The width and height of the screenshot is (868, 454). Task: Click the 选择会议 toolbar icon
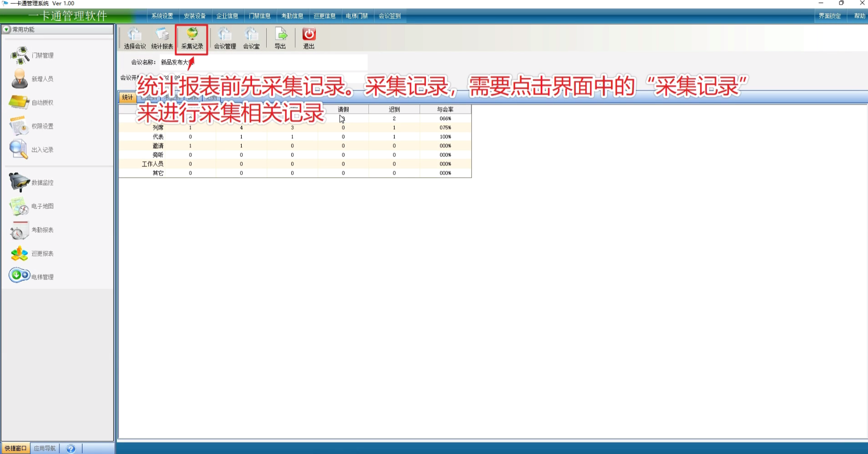(135, 39)
